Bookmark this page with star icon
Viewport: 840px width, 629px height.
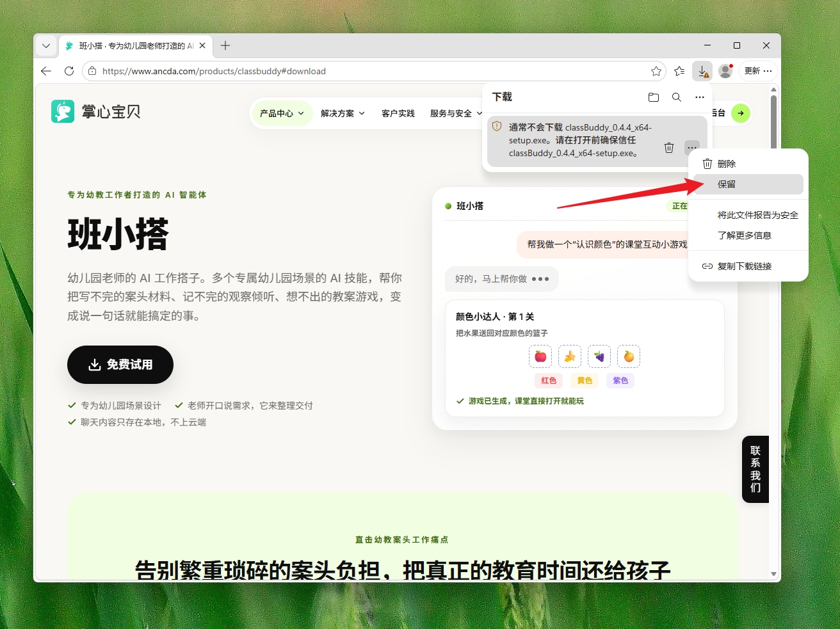tap(656, 71)
